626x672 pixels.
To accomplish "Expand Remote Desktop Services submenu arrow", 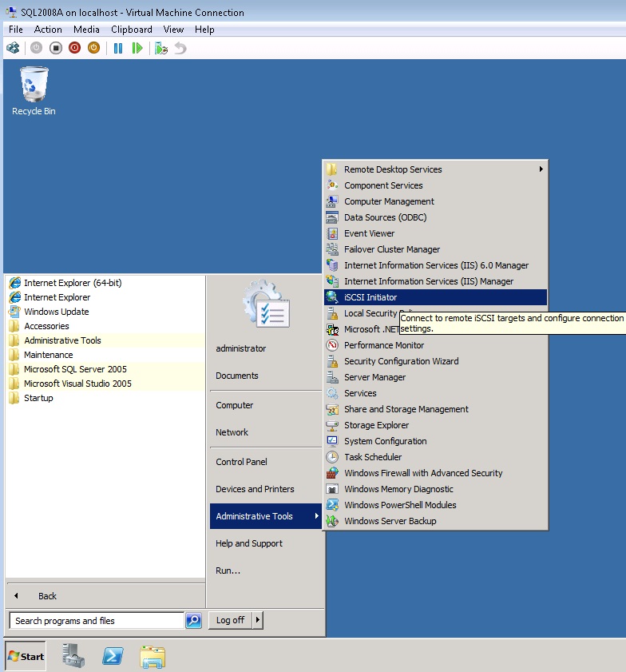I will point(541,169).
